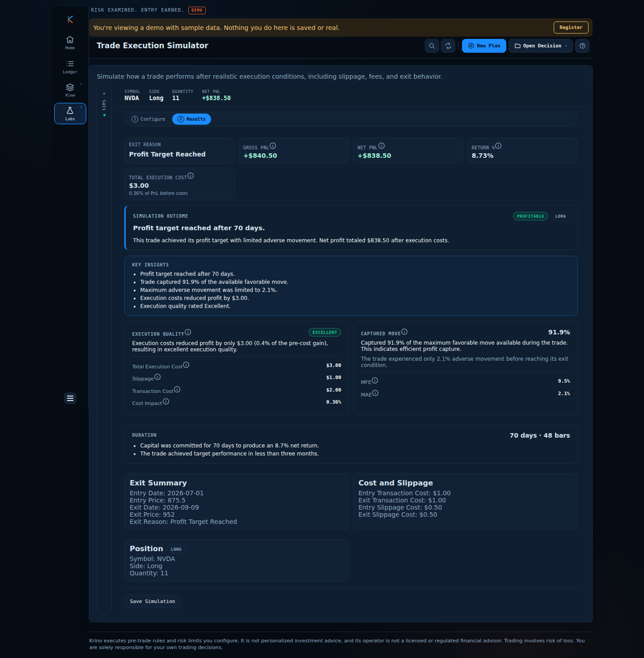Click the 'Exit Price: 952' line
The image size is (644, 658).
coord(152,515)
